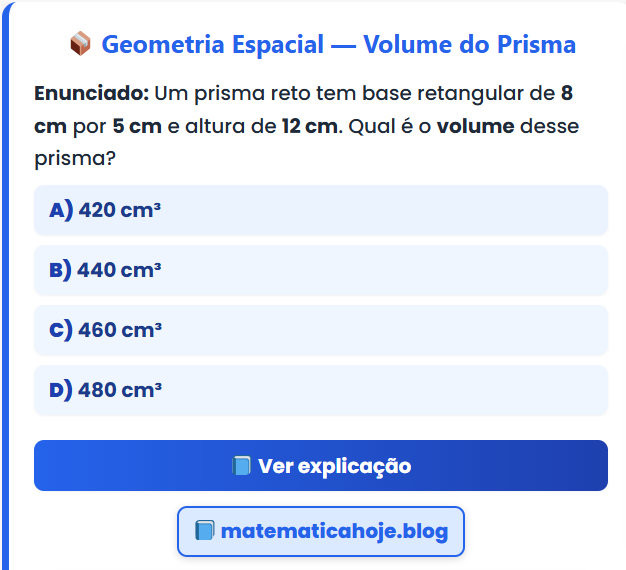The height and width of the screenshot is (570, 626).
Task: Click the letter D) option label
Action: [60, 390]
